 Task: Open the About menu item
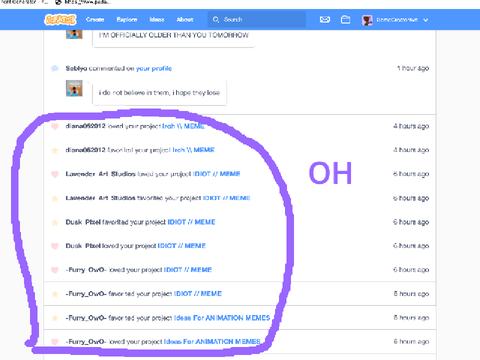tap(185, 20)
